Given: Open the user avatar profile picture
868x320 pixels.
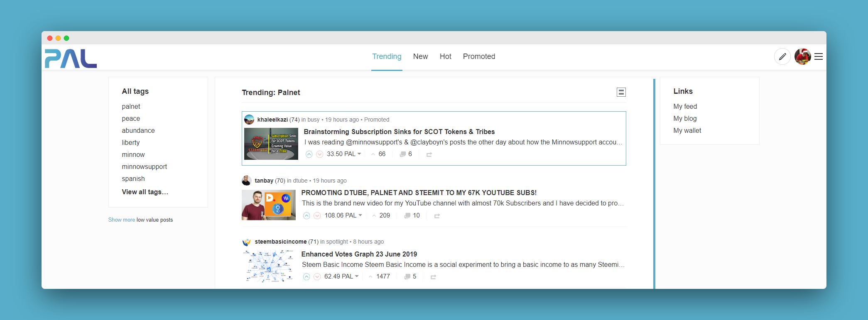Looking at the screenshot, I should [803, 56].
